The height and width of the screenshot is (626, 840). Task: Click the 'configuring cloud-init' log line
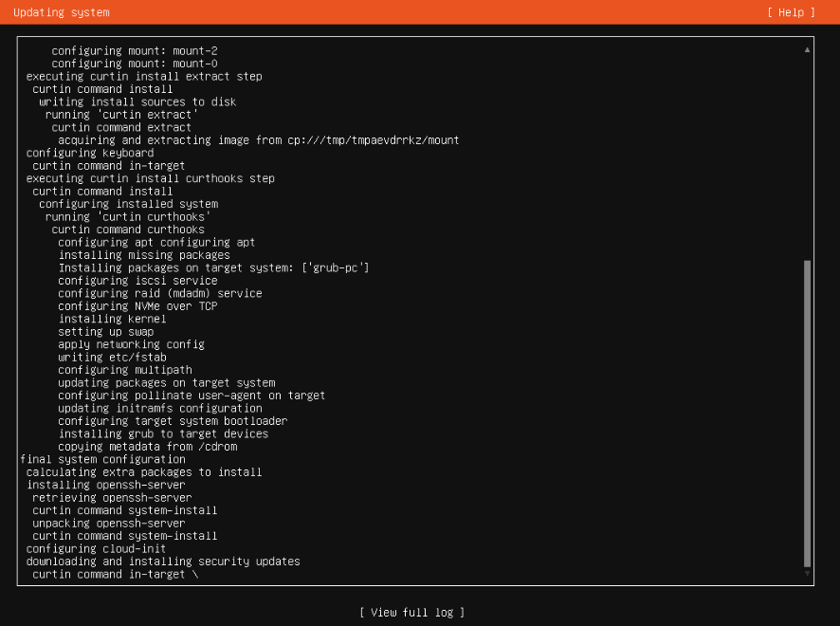point(96,548)
